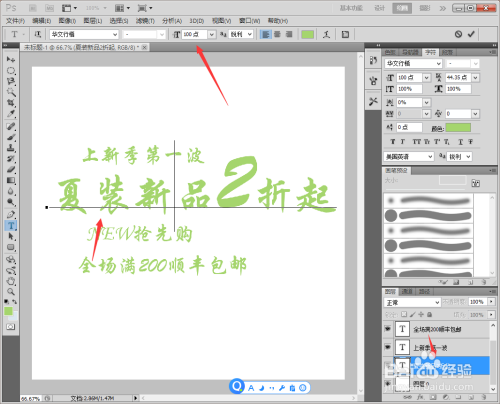The height and width of the screenshot is (404, 500).
Task: Open the layer blend mode dropdown
Action: [412, 302]
